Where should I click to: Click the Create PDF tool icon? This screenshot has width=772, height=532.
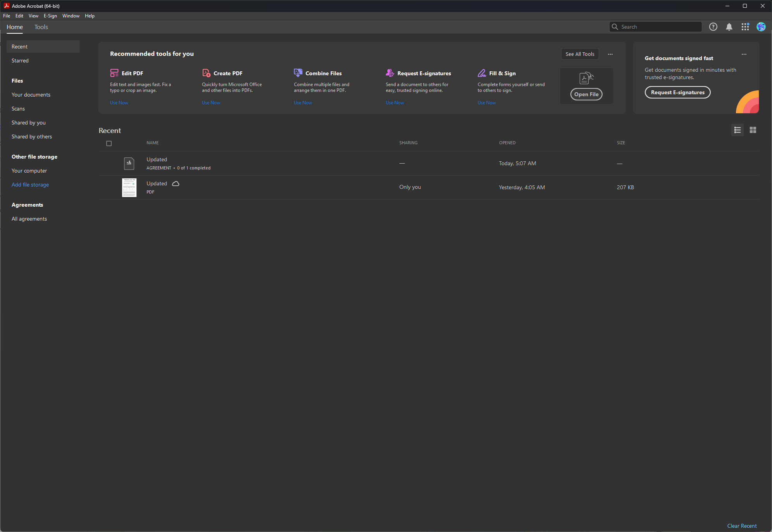(x=206, y=73)
